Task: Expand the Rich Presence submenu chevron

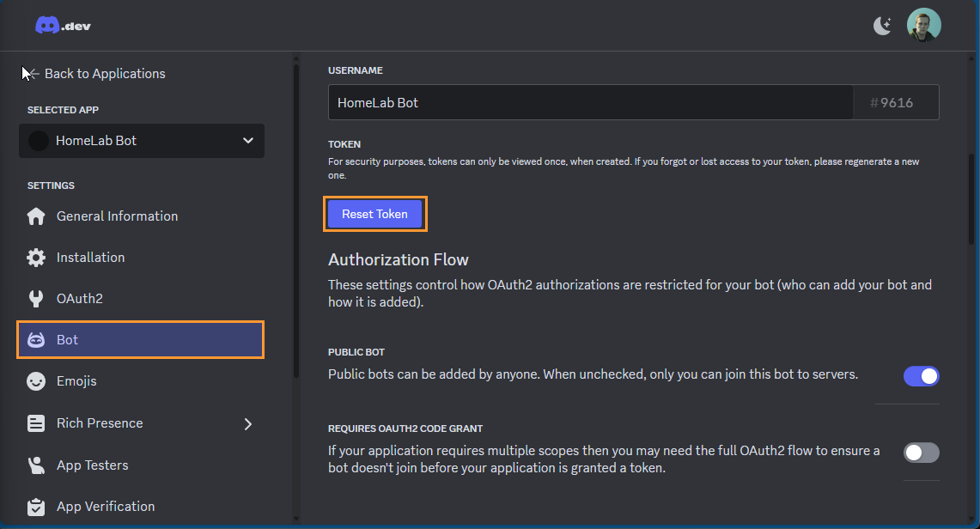Action: [248, 423]
